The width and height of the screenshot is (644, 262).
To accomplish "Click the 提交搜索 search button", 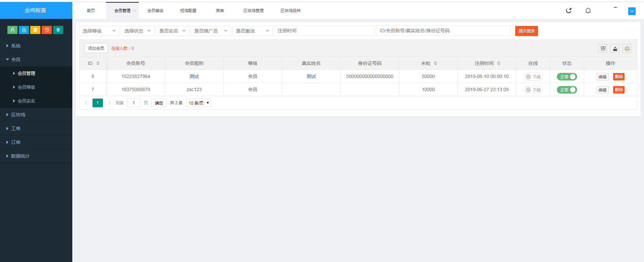I will [527, 31].
